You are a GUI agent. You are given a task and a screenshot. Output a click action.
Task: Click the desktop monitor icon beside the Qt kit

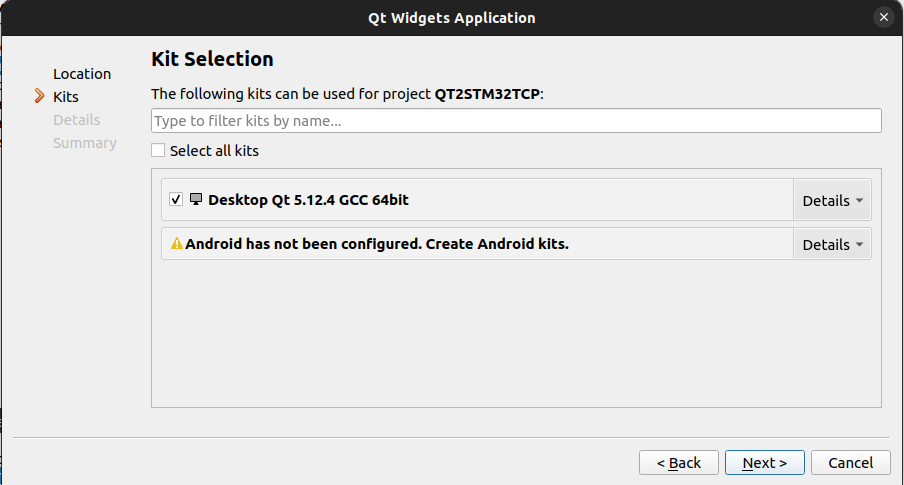(196, 200)
